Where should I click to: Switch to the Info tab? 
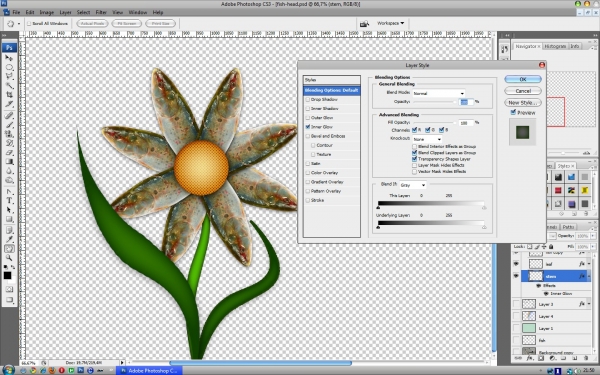(x=574, y=46)
